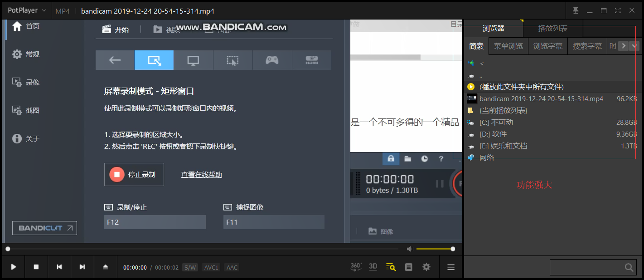Click the AAC audio codec label
The height and width of the screenshot is (280, 644).
tap(232, 267)
